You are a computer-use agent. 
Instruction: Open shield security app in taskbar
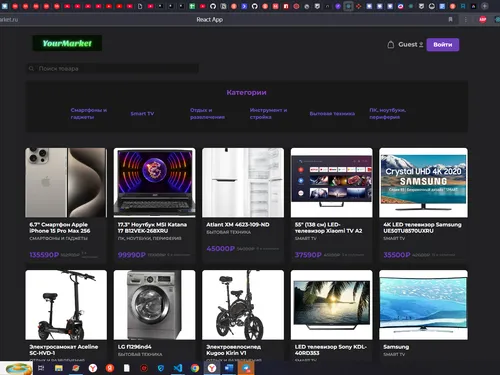pos(161,368)
